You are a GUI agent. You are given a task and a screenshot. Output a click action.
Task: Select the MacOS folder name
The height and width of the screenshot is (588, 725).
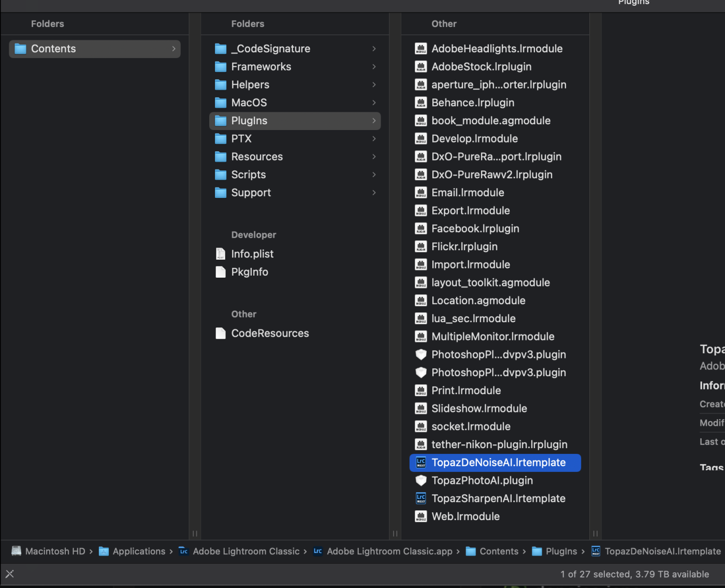tap(249, 103)
